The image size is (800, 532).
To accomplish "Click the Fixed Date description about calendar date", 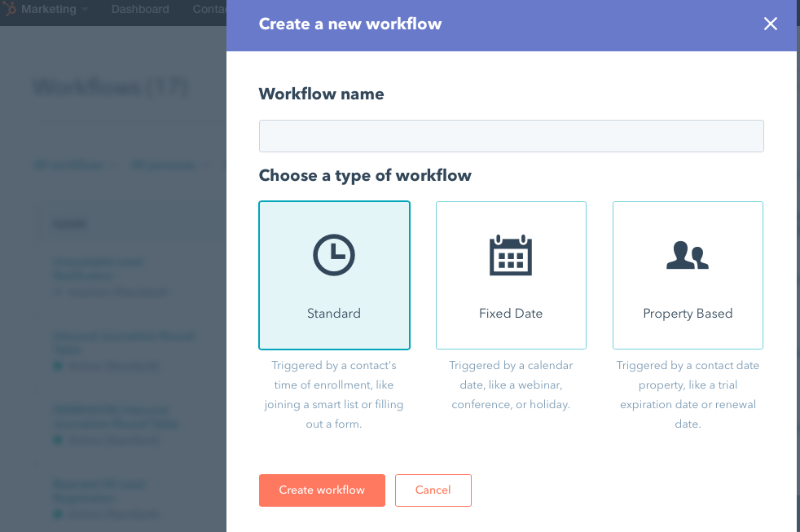I will coord(511,385).
